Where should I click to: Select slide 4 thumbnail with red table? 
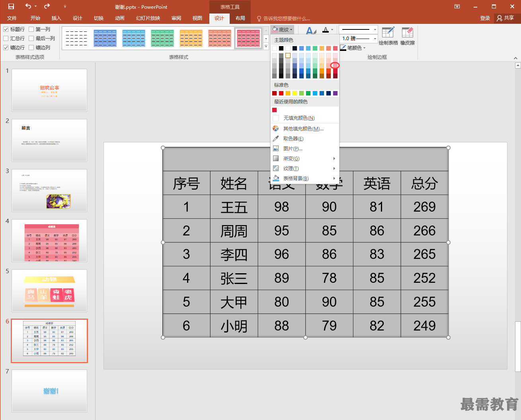[x=49, y=240]
